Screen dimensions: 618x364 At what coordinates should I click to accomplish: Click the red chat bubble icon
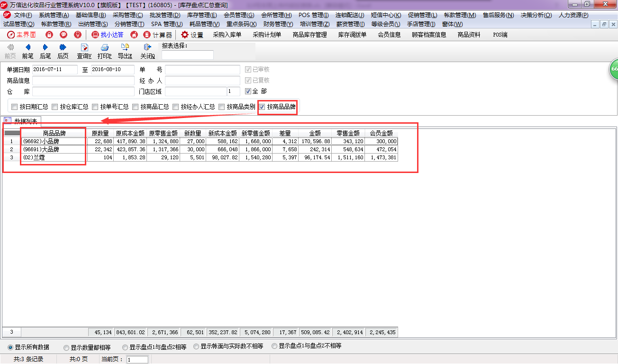point(64,35)
